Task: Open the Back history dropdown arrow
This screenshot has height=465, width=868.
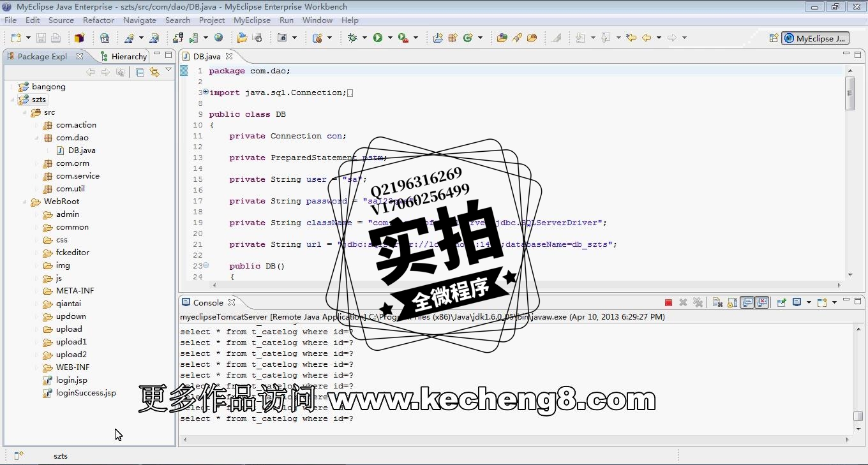Action: tap(658, 38)
